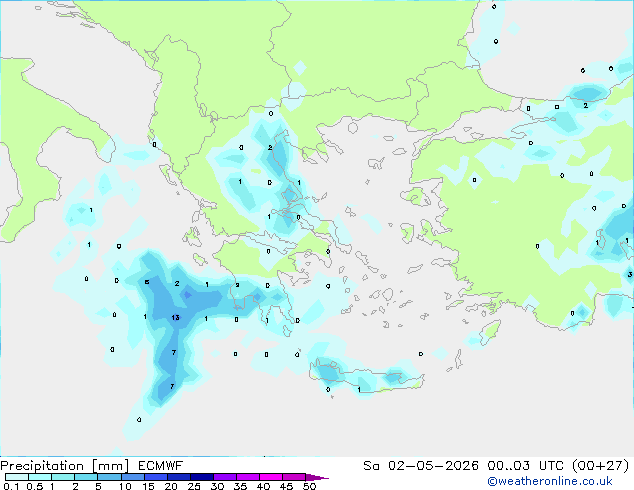Pick the 2–5 mm light blue legend swatch
Image resolution: width=634 pixels, height=490 pixels.
point(86,477)
